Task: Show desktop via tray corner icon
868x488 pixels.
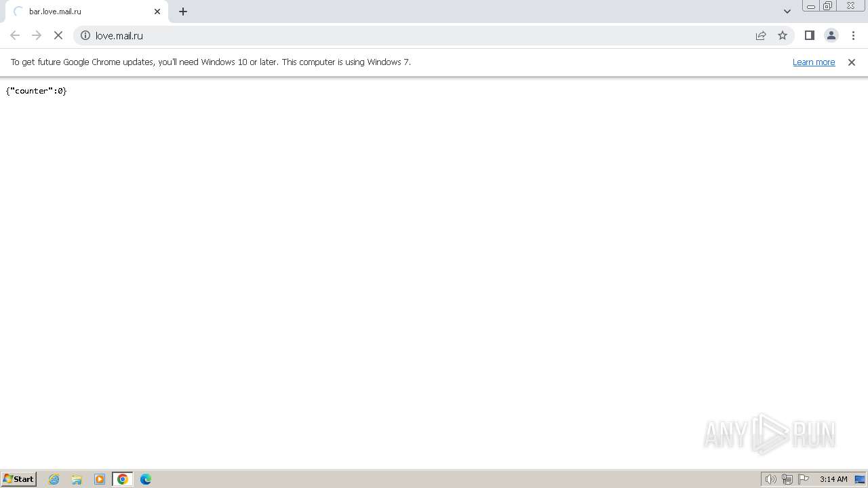Action: point(860,479)
